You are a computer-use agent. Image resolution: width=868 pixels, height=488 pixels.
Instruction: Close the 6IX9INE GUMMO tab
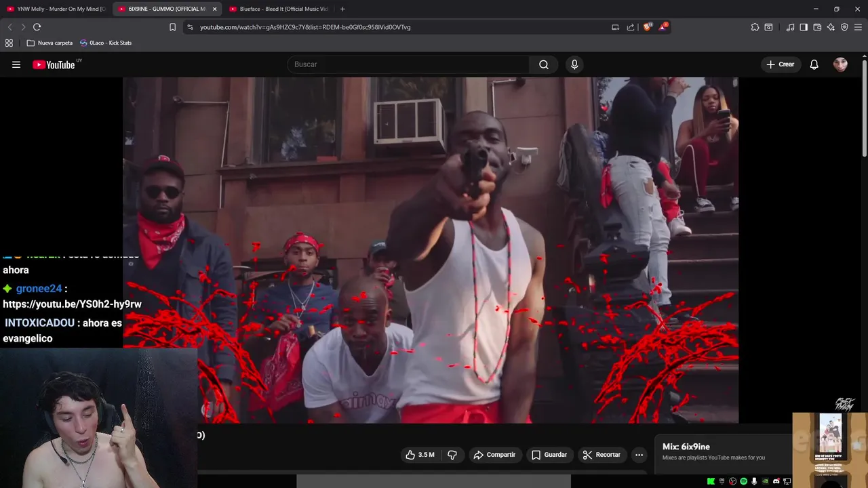pyautogui.click(x=215, y=9)
